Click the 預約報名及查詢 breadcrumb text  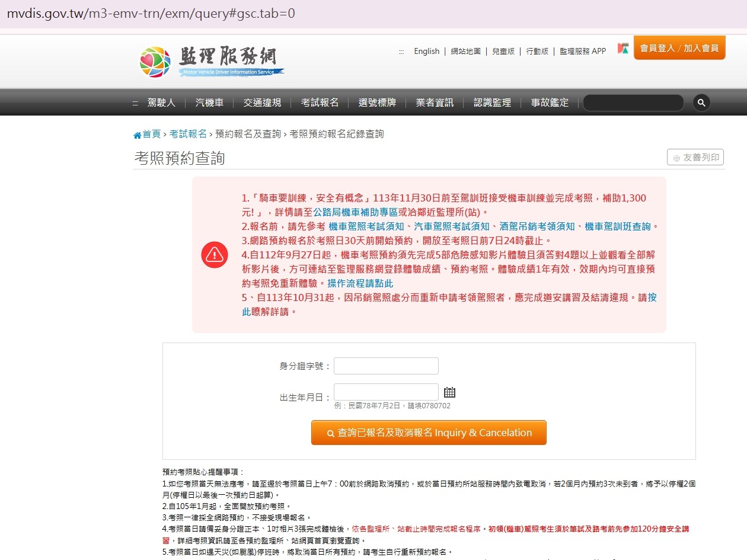click(x=248, y=134)
